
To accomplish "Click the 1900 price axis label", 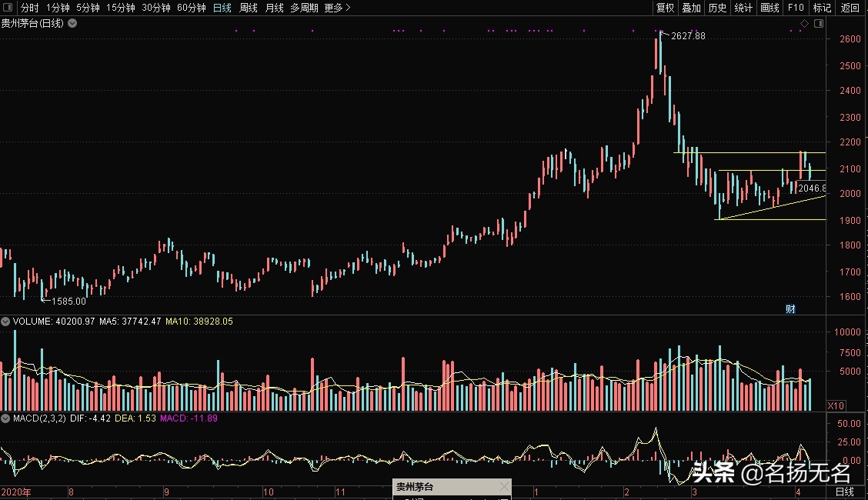I will (x=850, y=220).
